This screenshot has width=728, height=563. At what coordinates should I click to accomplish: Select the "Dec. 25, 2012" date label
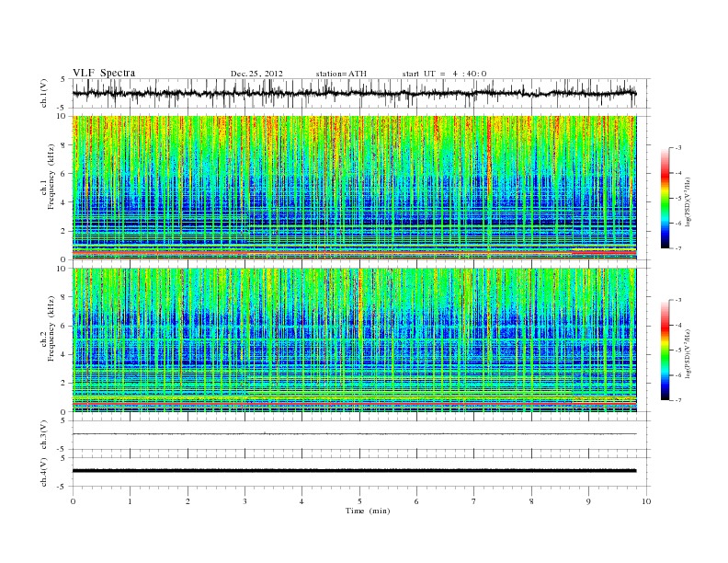[256, 74]
